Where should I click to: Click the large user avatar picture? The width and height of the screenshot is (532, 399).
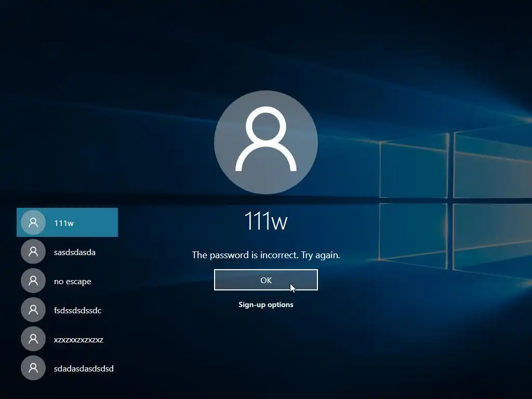click(265, 142)
